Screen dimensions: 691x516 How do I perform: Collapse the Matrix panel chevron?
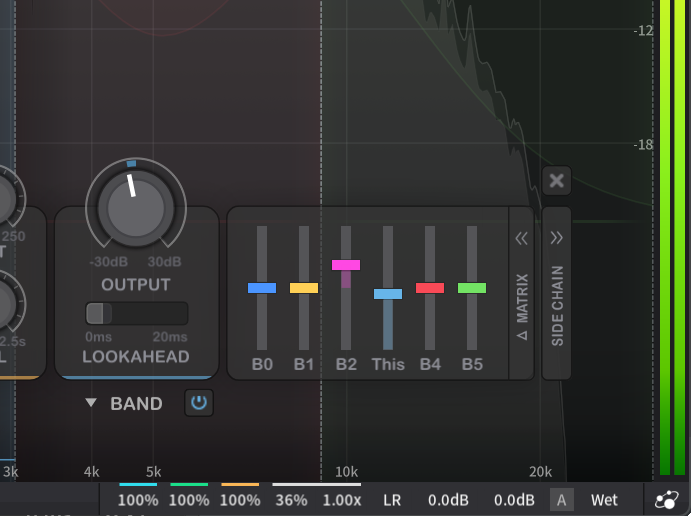pos(521,238)
